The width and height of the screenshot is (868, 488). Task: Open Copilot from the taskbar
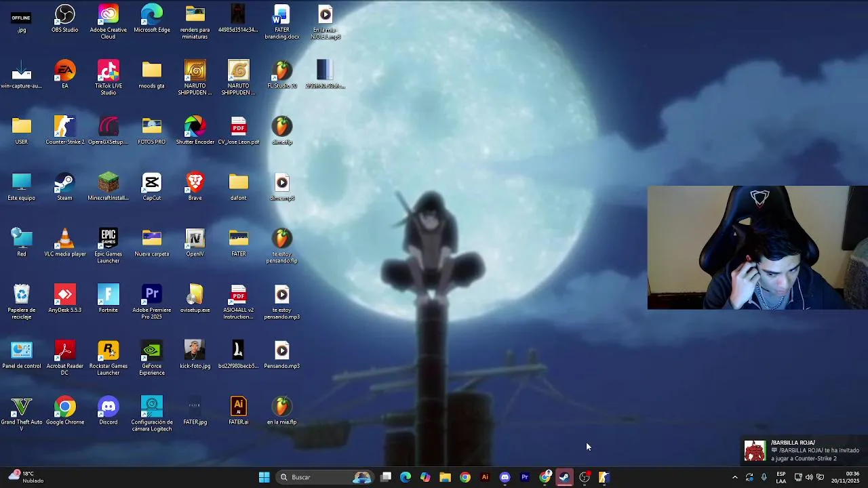coord(425,477)
